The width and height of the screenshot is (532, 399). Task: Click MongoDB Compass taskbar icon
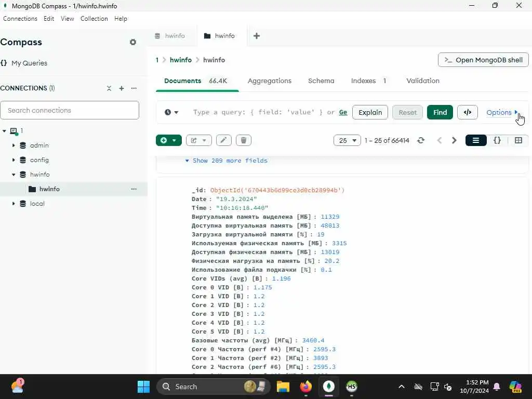pos(328,387)
